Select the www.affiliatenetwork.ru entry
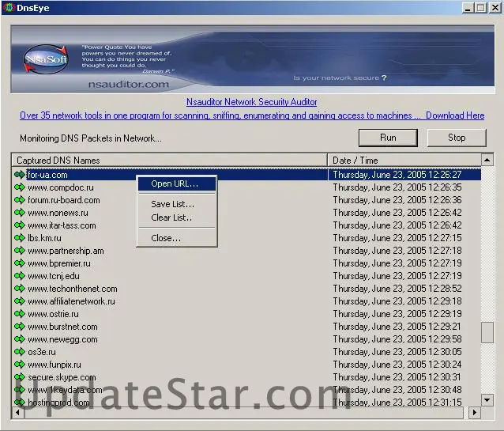Image resolution: width=504 pixels, height=431 pixels. (x=71, y=301)
